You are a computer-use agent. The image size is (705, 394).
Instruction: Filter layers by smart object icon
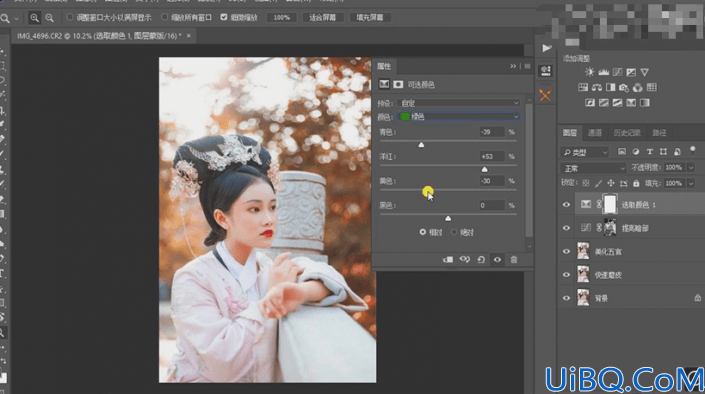(677, 152)
